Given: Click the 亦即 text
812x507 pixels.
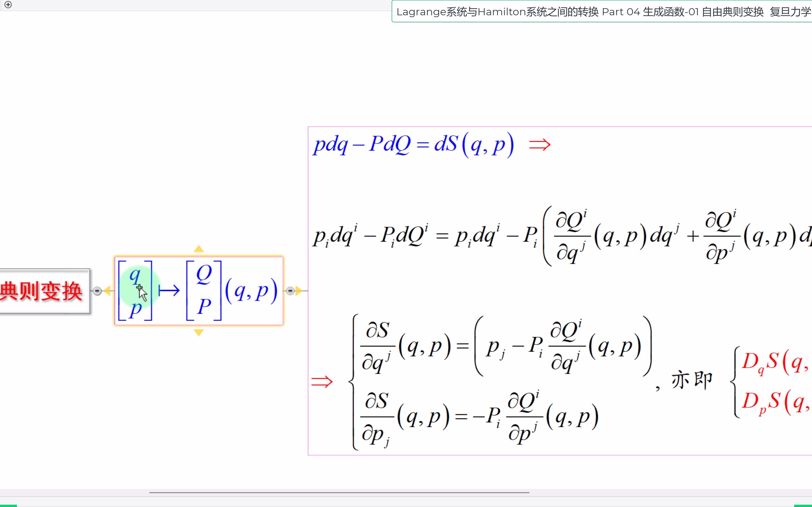Looking at the screenshot, I should pyautogui.click(x=691, y=380).
